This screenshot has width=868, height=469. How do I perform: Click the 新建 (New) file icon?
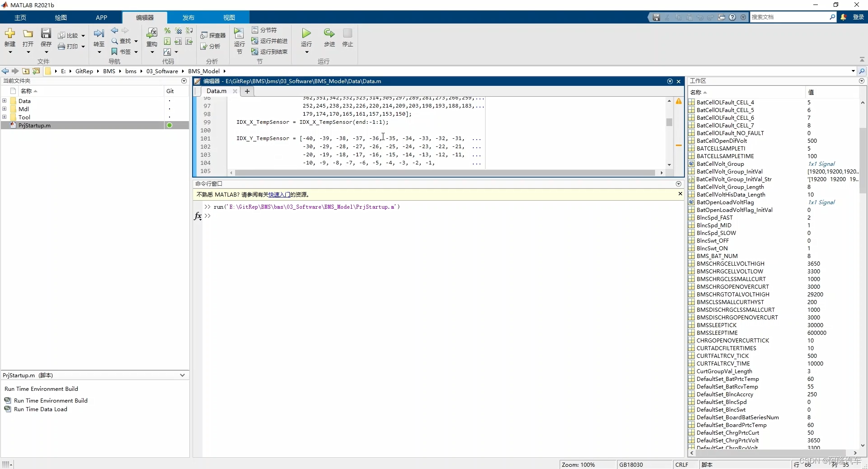click(x=10, y=33)
